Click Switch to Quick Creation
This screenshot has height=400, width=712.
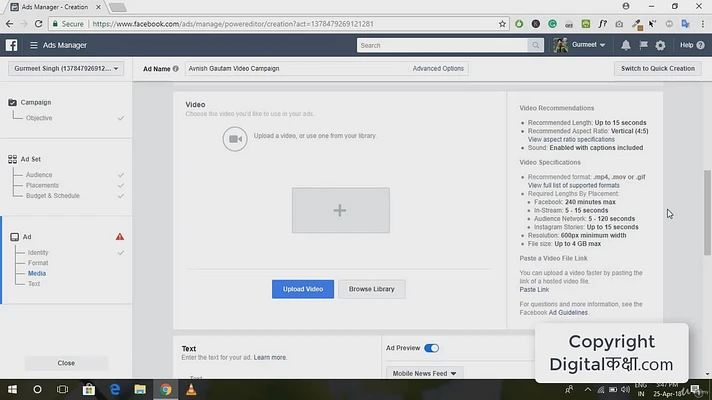click(658, 69)
